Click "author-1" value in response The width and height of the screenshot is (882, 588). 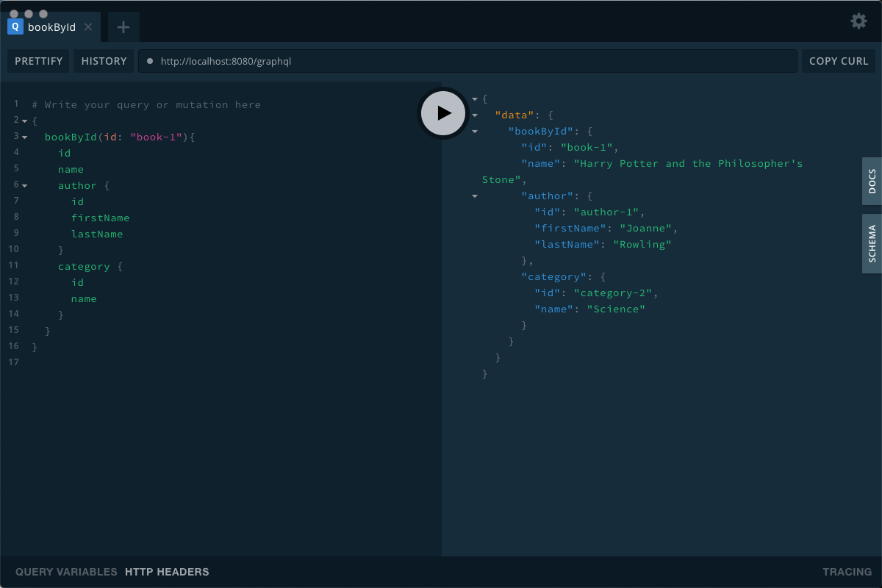[x=606, y=212]
